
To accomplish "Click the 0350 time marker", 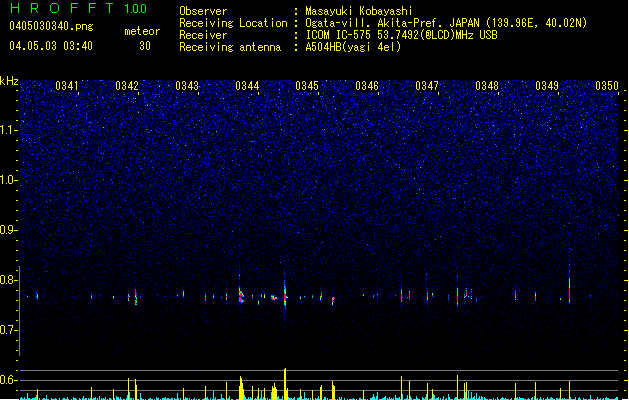I will [x=607, y=86].
